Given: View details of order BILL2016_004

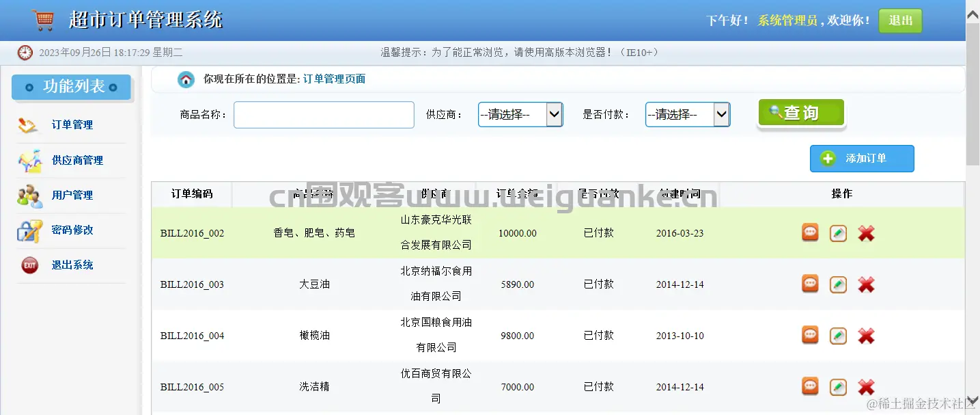Looking at the screenshot, I should (810, 335).
